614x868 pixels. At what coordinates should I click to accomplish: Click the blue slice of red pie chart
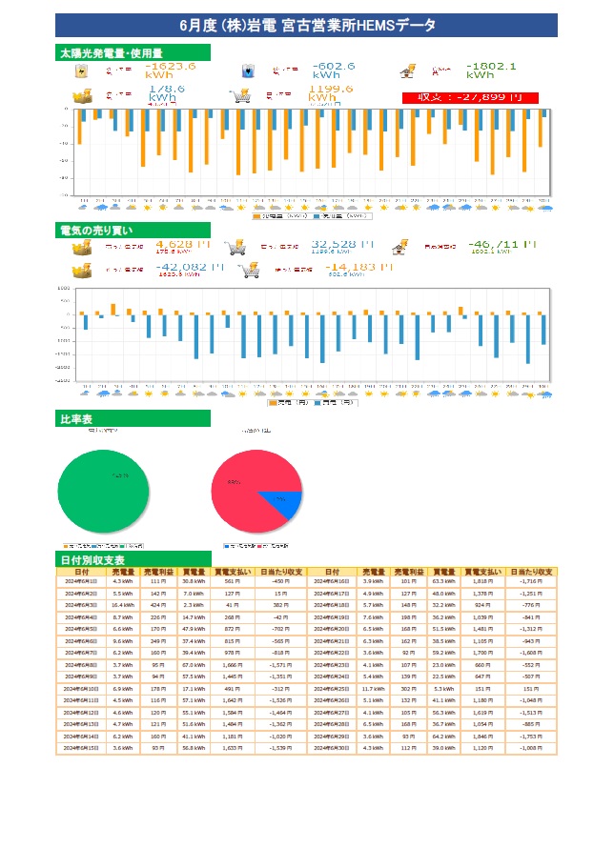point(284,501)
